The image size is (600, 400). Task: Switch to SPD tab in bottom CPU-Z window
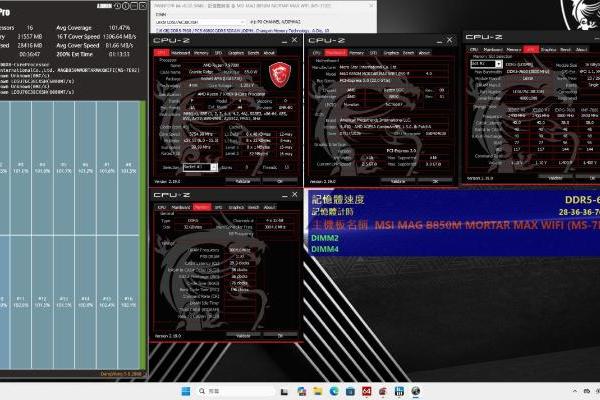pos(218,207)
